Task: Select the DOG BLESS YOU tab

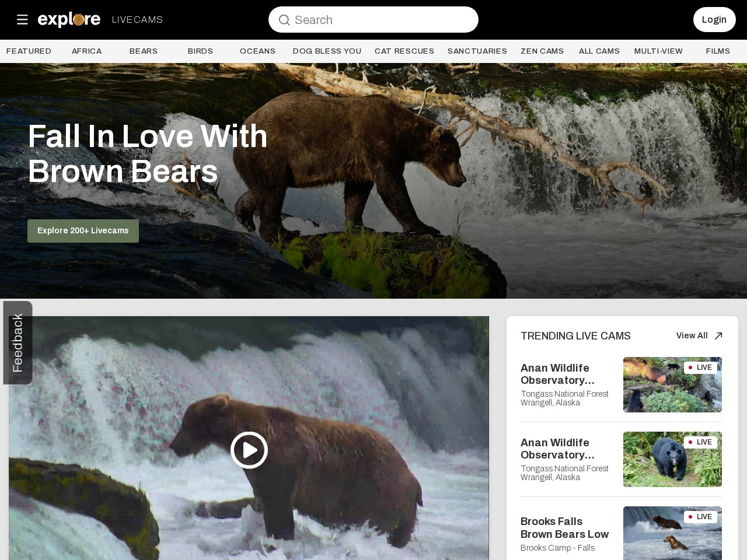Action: (327, 51)
